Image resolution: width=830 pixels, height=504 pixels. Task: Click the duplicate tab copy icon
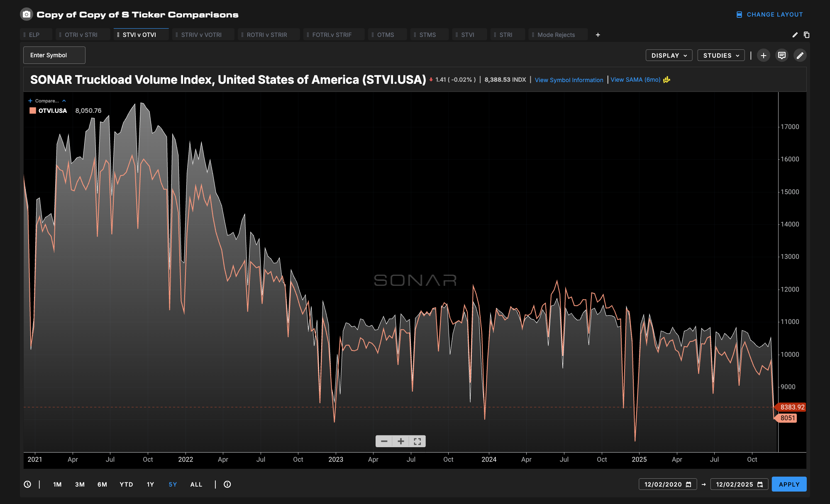tap(806, 35)
